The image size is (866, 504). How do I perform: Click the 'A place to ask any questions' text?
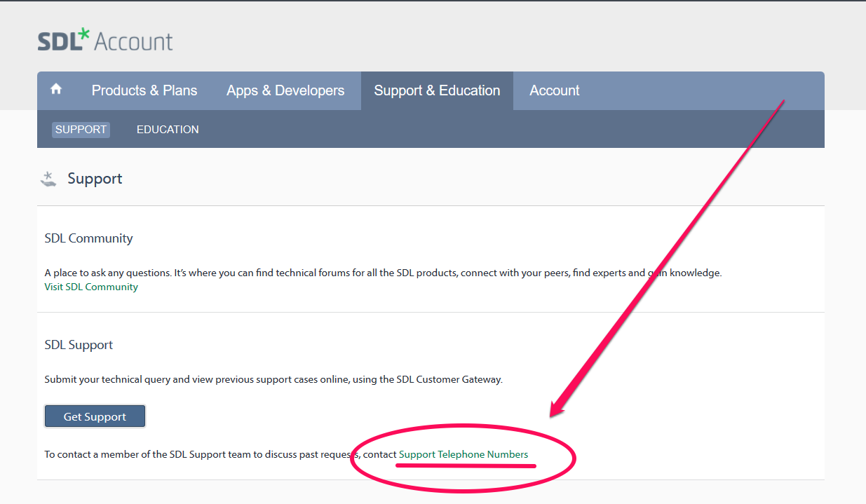pos(383,273)
